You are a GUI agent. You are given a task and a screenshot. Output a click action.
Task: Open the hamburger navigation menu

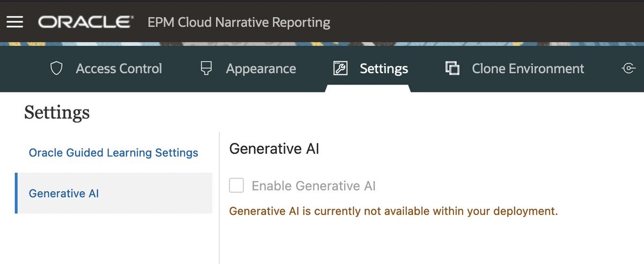tap(14, 22)
